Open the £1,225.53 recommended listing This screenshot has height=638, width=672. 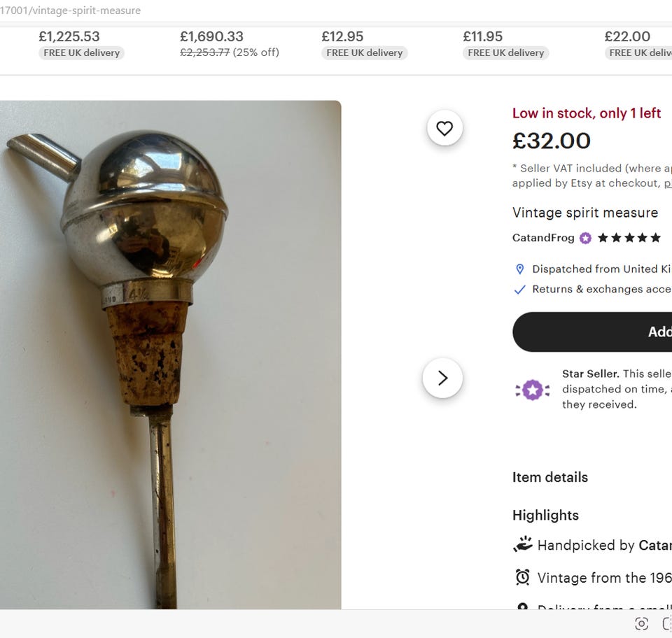point(69,36)
